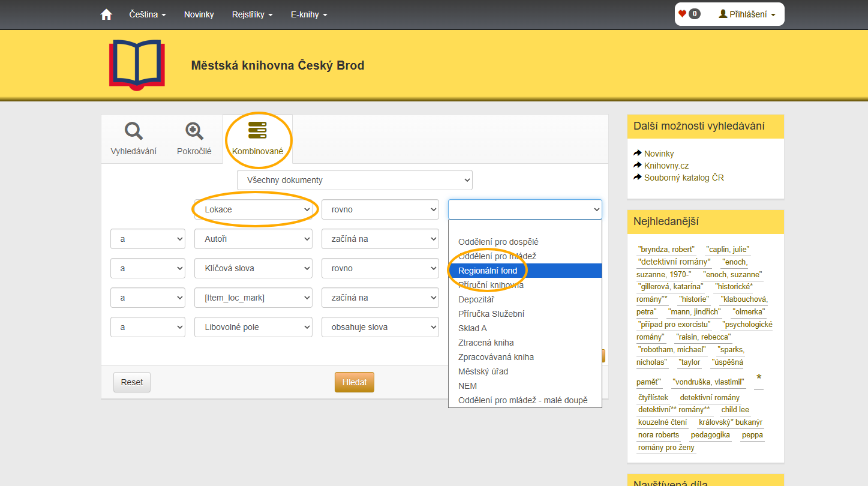The width and height of the screenshot is (868, 486).
Task: Open favorites heart icon counter
Action: tap(689, 14)
